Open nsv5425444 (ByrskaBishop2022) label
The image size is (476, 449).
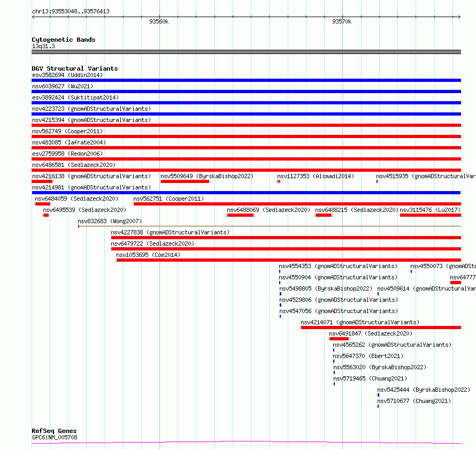pos(424,390)
